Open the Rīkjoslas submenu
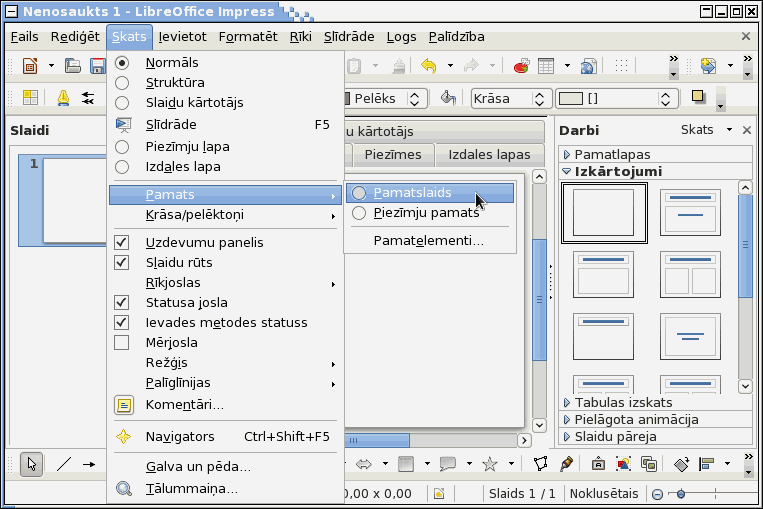Screen dimensions: 763x509 [225, 283]
